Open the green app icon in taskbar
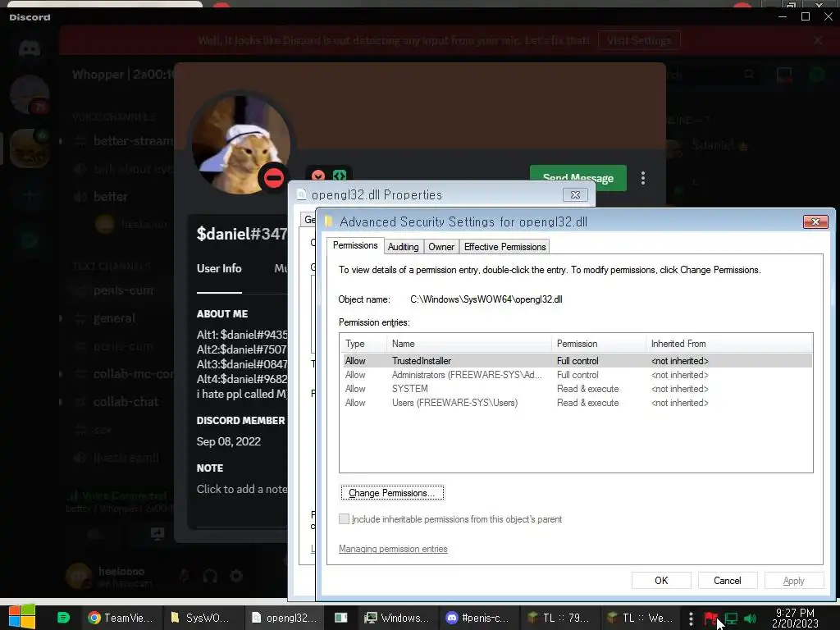840x630 pixels. coord(63,618)
